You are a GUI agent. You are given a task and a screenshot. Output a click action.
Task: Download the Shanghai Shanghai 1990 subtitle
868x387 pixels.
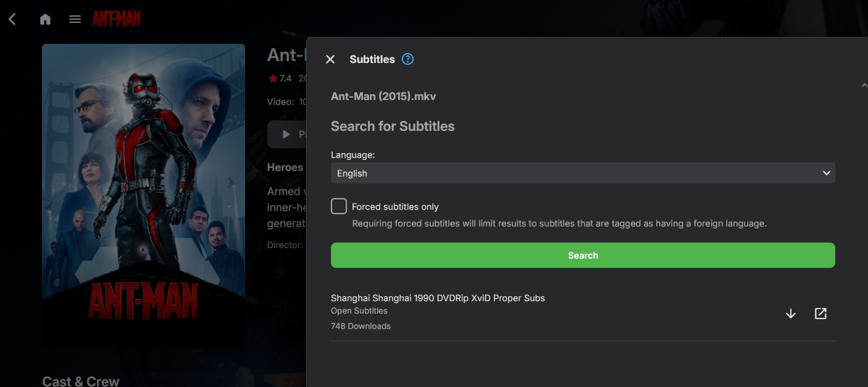[x=790, y=314]
